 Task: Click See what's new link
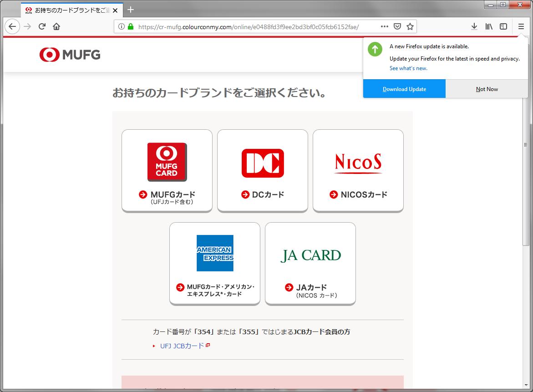click(x=408, y=68)
